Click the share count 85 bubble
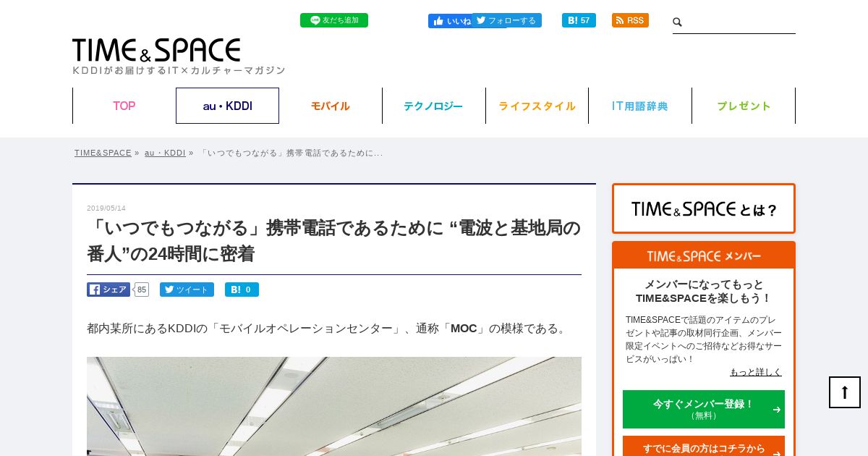The image size is (868, 456). pyautogui.click(x=141, y=290)
